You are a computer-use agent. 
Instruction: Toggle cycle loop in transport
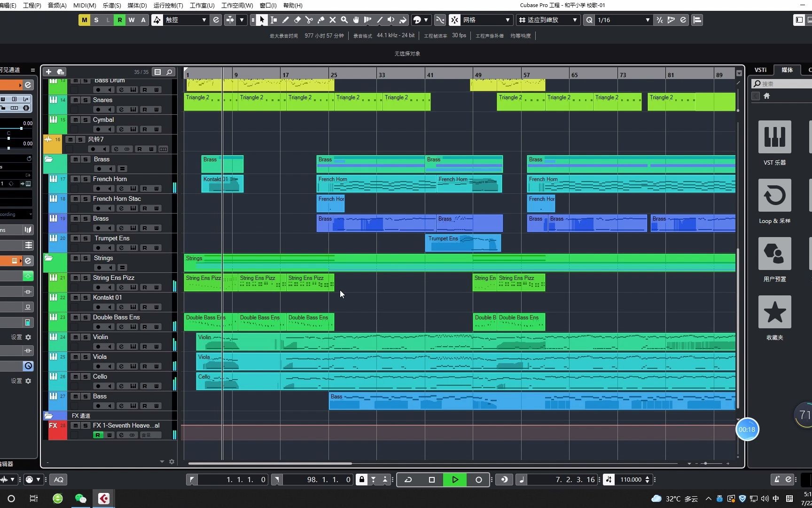coord(408,479)
